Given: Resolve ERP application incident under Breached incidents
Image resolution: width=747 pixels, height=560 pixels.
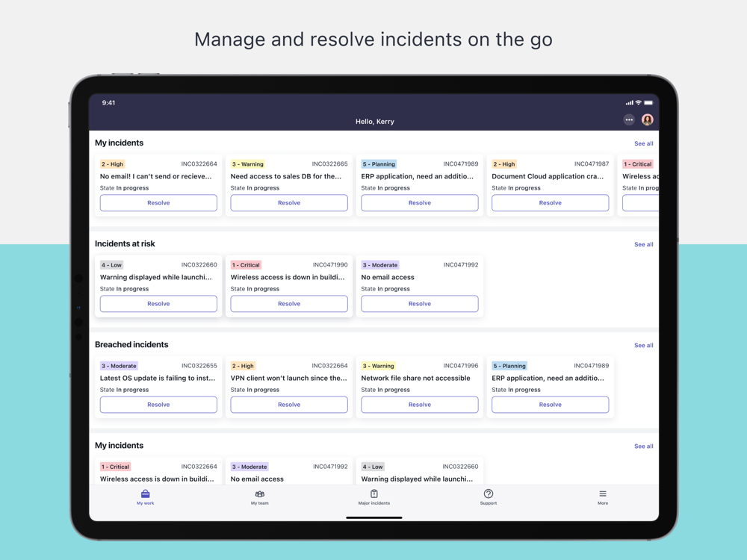Looking at the screenshot, I should (551, 405).
